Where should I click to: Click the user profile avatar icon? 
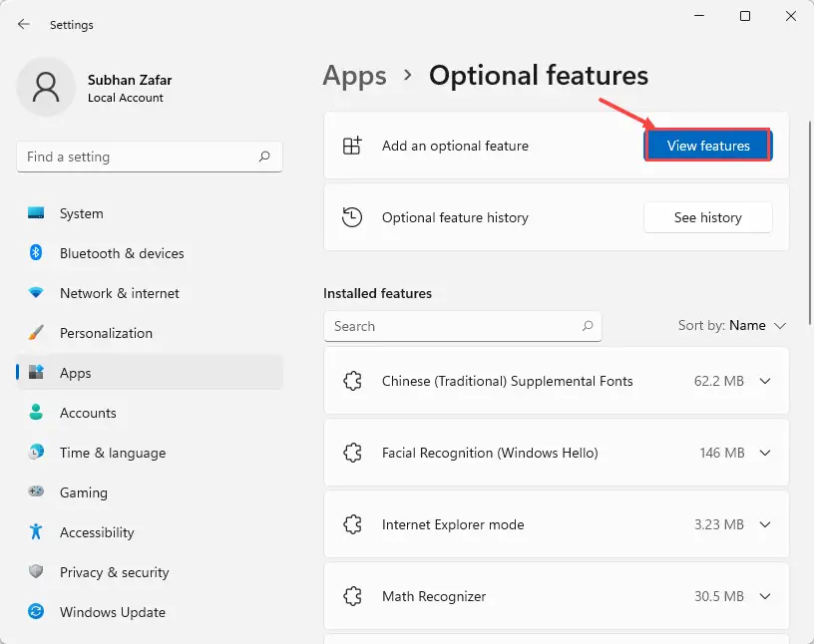pos(46,87)
